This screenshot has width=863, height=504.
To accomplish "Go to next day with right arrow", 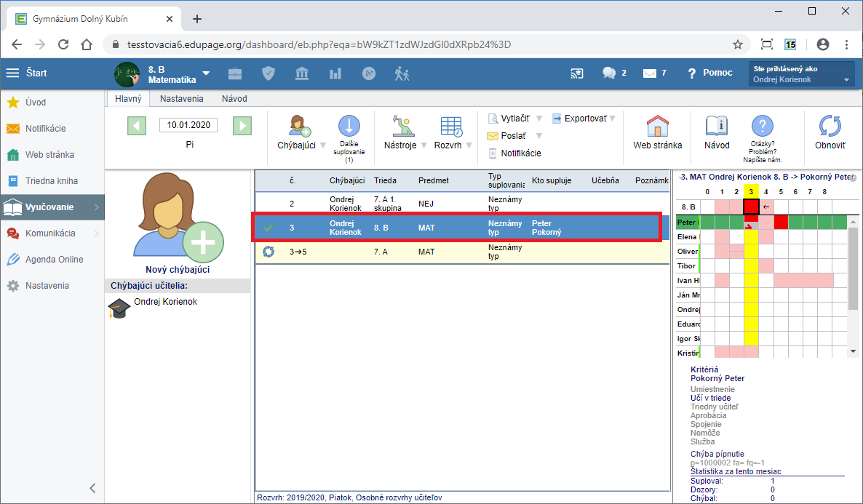I will pos(242,125).
